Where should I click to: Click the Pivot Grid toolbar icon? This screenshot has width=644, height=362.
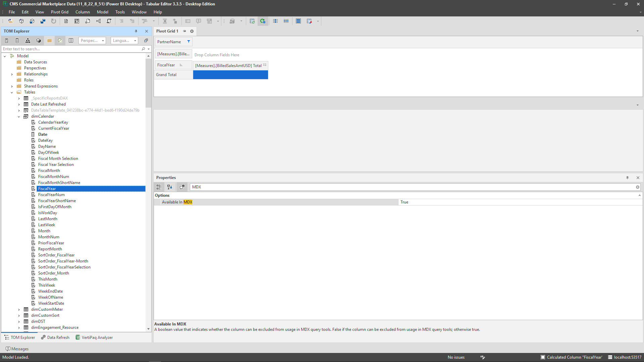[x=77, y=21]
